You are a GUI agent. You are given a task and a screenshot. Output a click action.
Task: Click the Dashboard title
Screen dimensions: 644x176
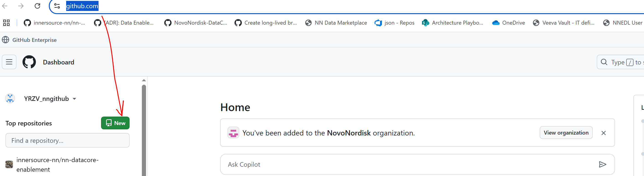(58, 62)
